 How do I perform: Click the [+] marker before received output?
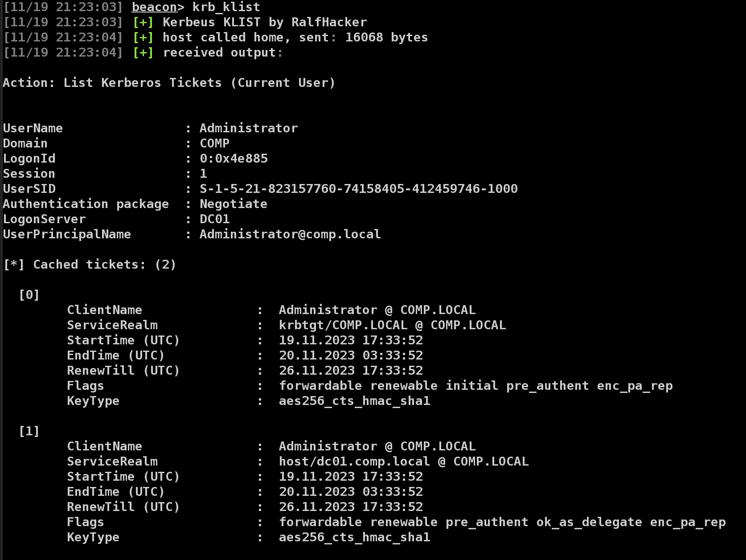[143, 53]
